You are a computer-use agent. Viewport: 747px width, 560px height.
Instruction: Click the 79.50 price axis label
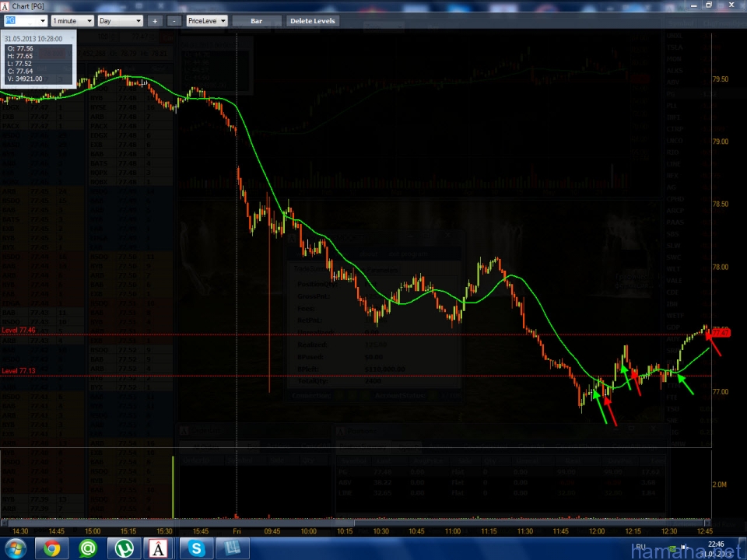(721, 79)
